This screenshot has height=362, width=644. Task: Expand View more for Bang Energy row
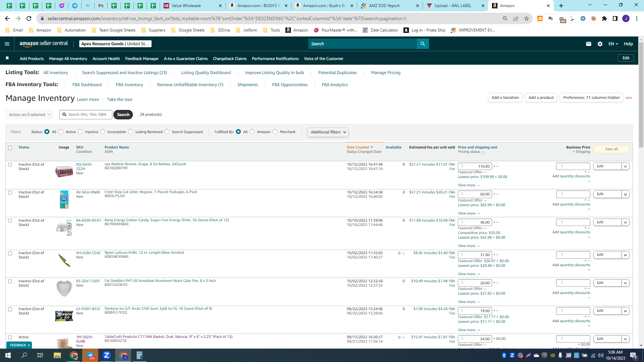[469, 246]
